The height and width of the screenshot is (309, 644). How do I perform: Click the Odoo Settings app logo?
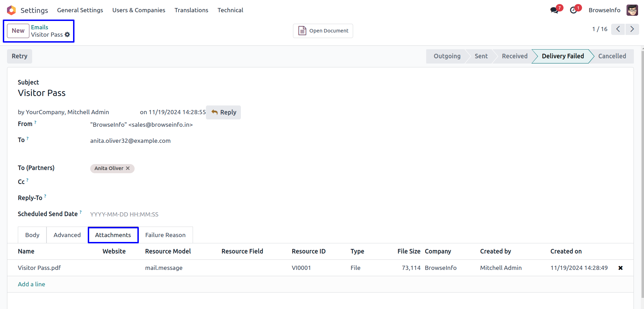click(12, 10)
